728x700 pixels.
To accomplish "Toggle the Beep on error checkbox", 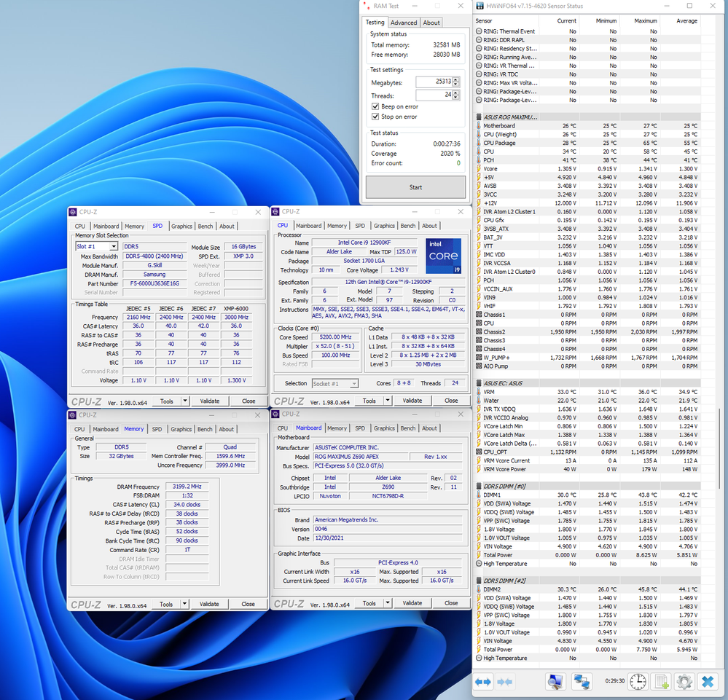I will [x=375, y=106].
